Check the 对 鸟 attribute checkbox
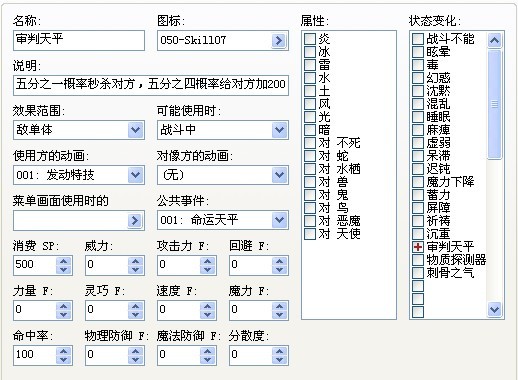Image resolution: width=518 pixels, height=380 pixels. tap(310, 208)
